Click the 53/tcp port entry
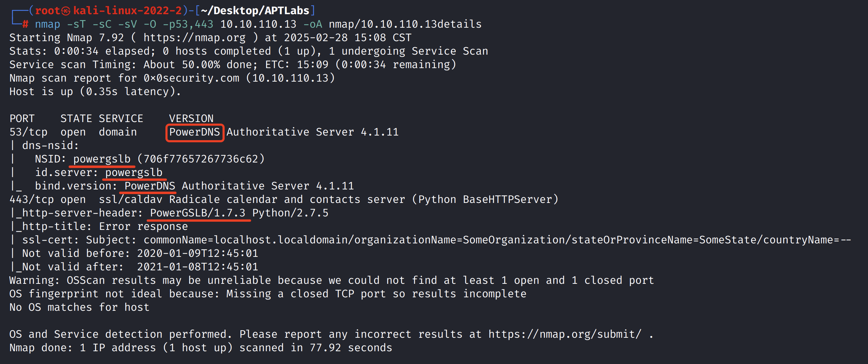Image resolution: width=868 pixels, height=364 pixels. [x=28, y=132]
